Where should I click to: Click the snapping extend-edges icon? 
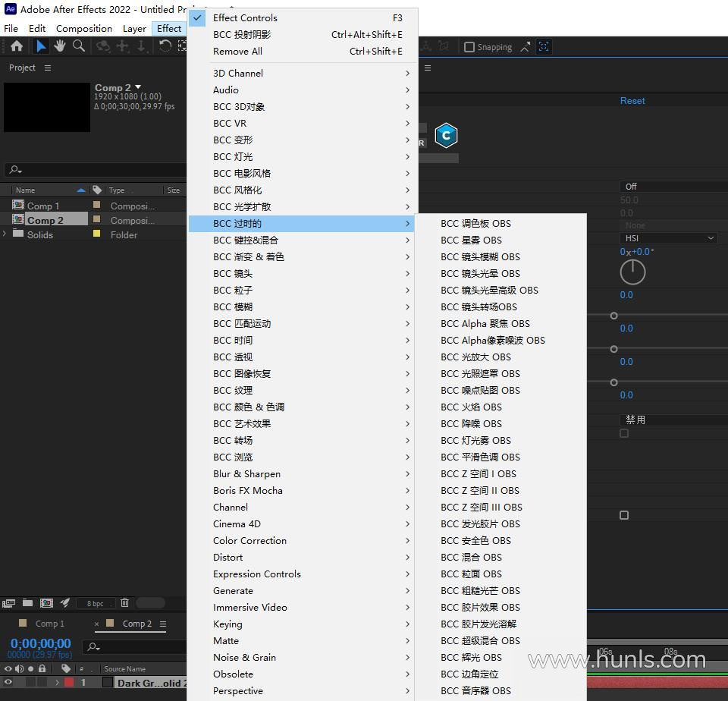point(525,47)
